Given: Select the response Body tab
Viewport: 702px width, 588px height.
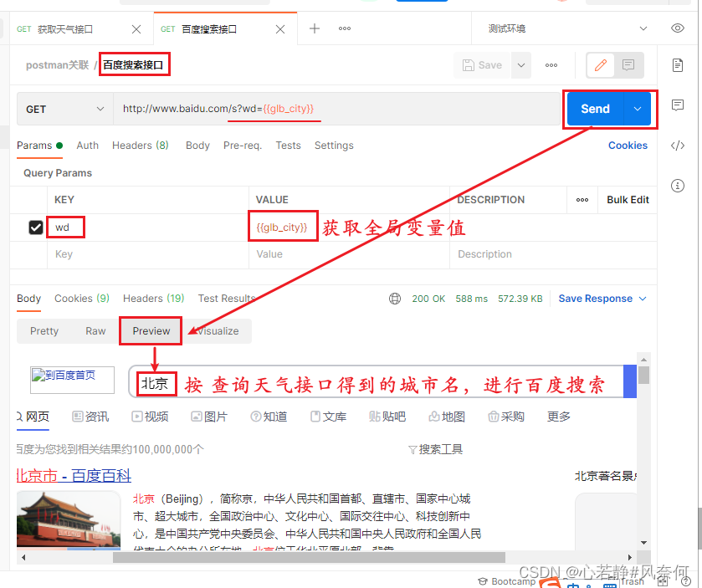Looking at the screenshot, I should pos(28,299).
